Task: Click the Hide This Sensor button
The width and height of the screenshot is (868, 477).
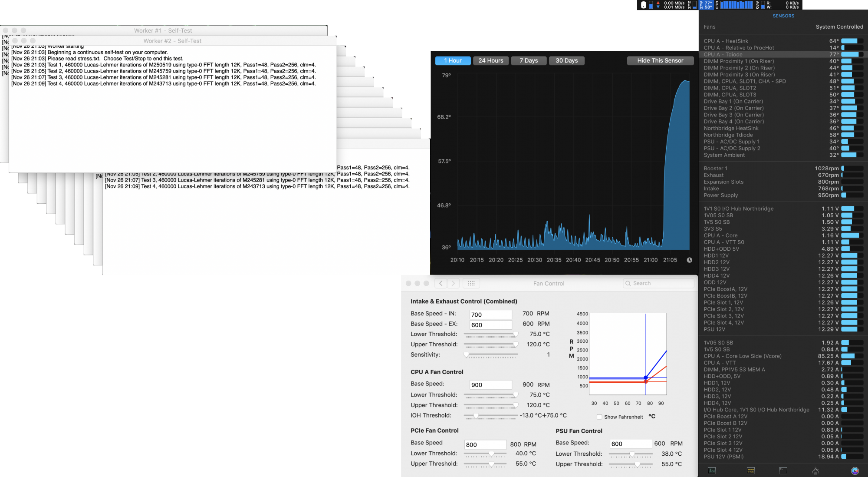Action: 660,60
